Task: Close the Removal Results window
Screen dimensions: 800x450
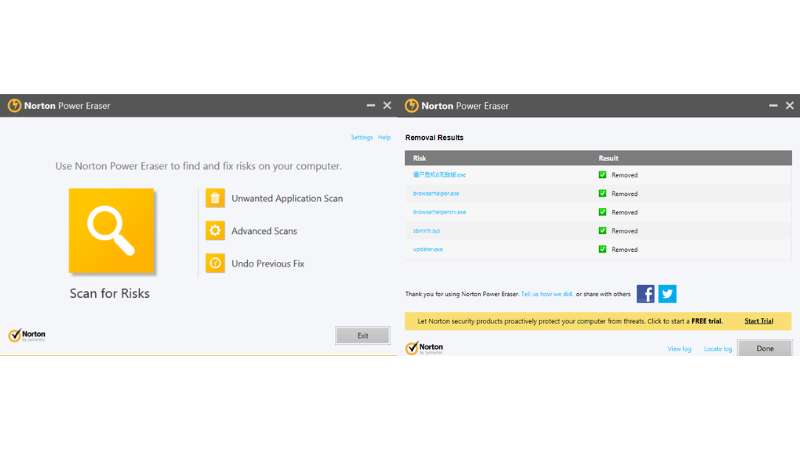Action: 790,105
